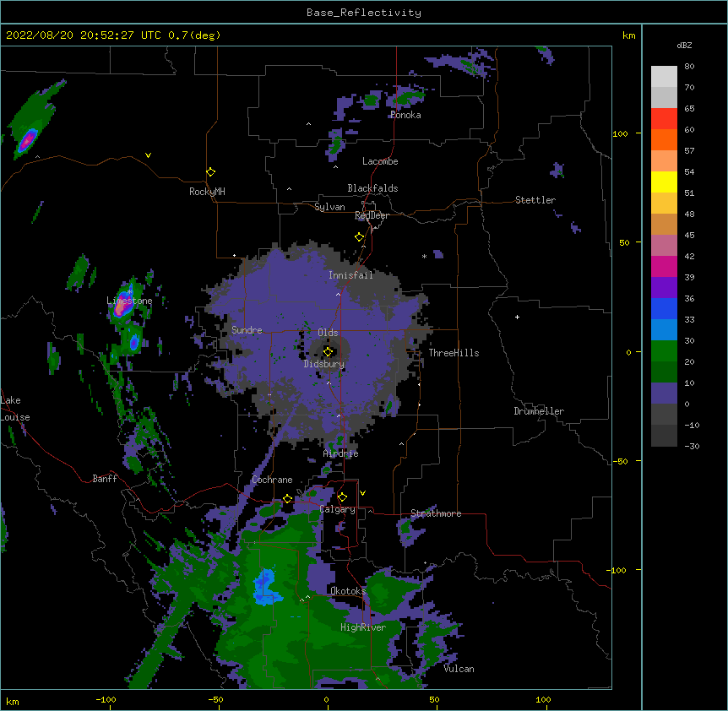Click the Banff label
Viewport: 728px width, 711px height.
[x=105, y=479]
